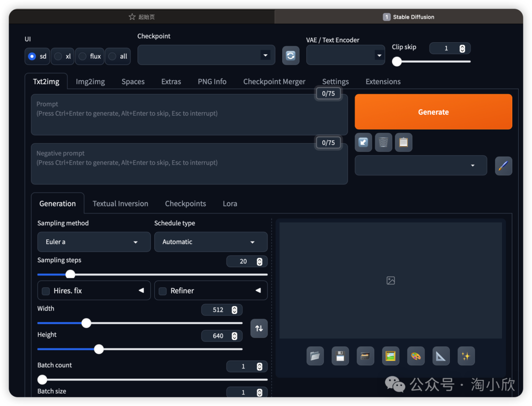Viewport: 532px width, 406px height.
Task: Click into the Negative prompt text area
Action: click(189, 164)
